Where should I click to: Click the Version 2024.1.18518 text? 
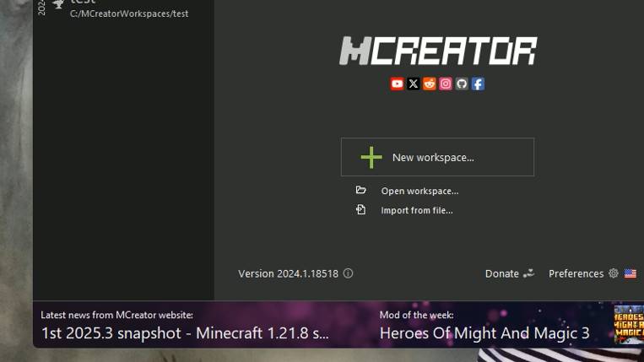pos(289,273)
